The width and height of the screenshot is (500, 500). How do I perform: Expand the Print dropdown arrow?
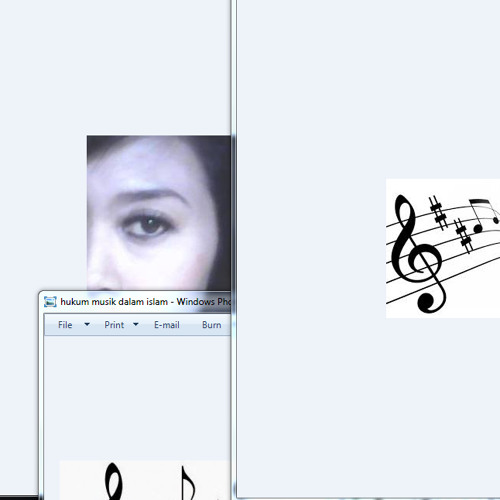pos(136,324)
